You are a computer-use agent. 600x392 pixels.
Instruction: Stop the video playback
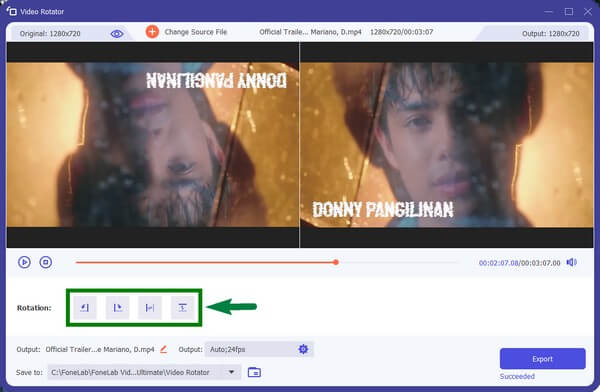pyautogui.click(x=46, y=262)
